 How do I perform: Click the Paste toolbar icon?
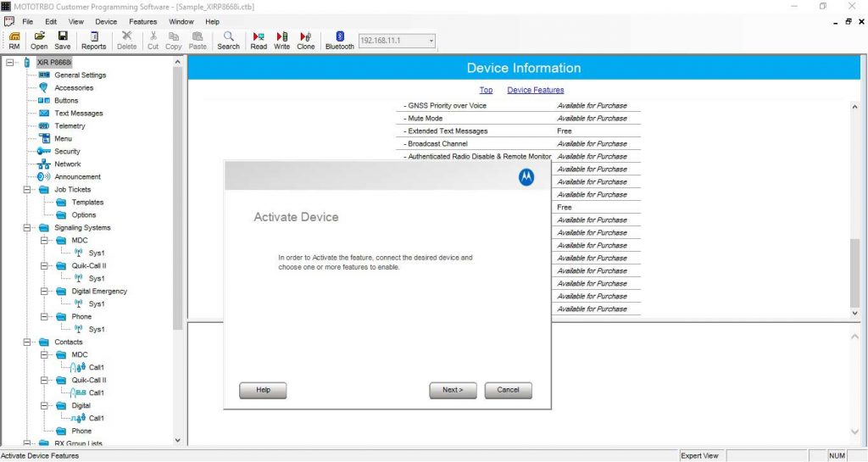[x=198, y=41]
